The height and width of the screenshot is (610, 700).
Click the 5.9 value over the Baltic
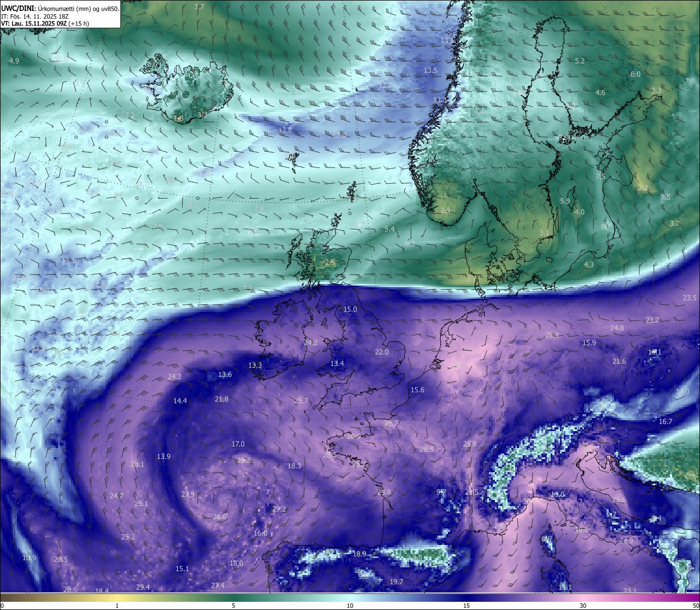565,201
